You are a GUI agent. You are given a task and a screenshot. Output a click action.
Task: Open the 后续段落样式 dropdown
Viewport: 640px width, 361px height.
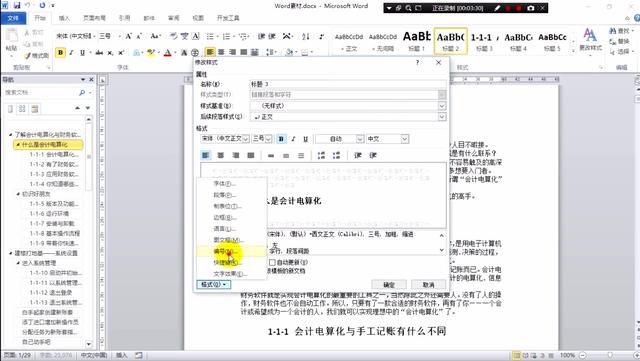[442, 117]
